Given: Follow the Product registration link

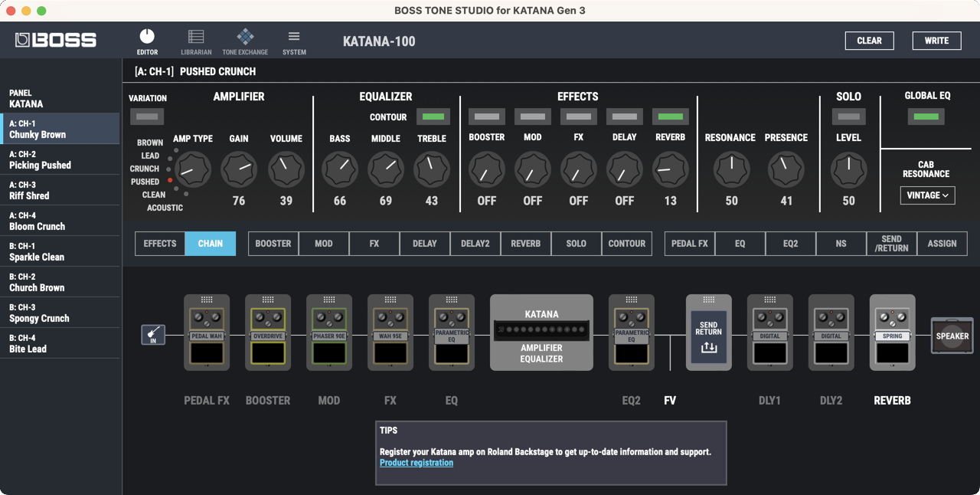Looking at the screenshot, I should (x=416, y=463).
